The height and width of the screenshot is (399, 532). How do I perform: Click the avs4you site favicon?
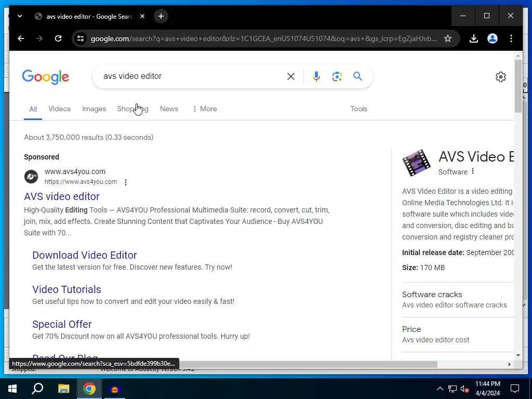pos(31,177)
